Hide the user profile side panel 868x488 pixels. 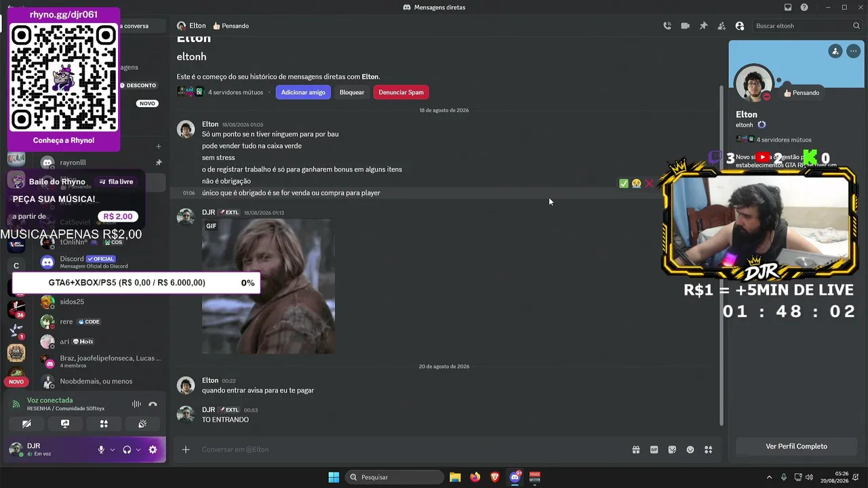(740, 26)
